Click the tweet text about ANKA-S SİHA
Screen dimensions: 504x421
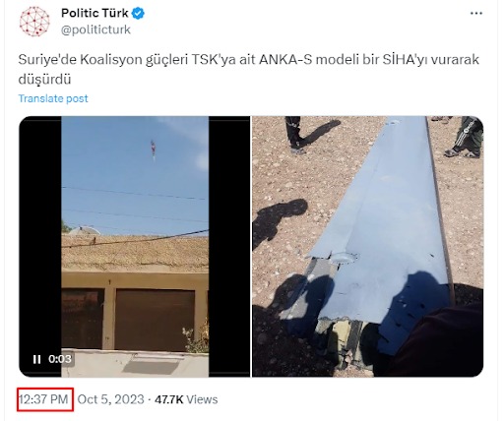pyautogui.click(x=249, y=69)
